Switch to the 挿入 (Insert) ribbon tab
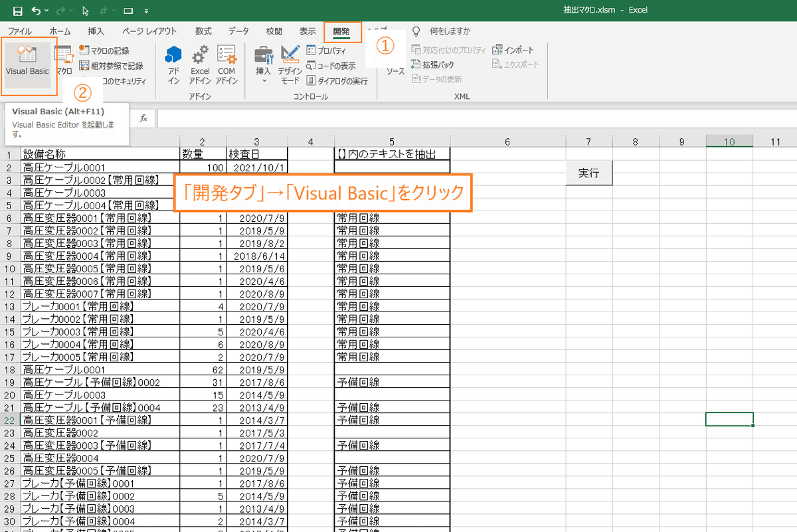This screenshot has height=532, width=797. tap(96, 31)
